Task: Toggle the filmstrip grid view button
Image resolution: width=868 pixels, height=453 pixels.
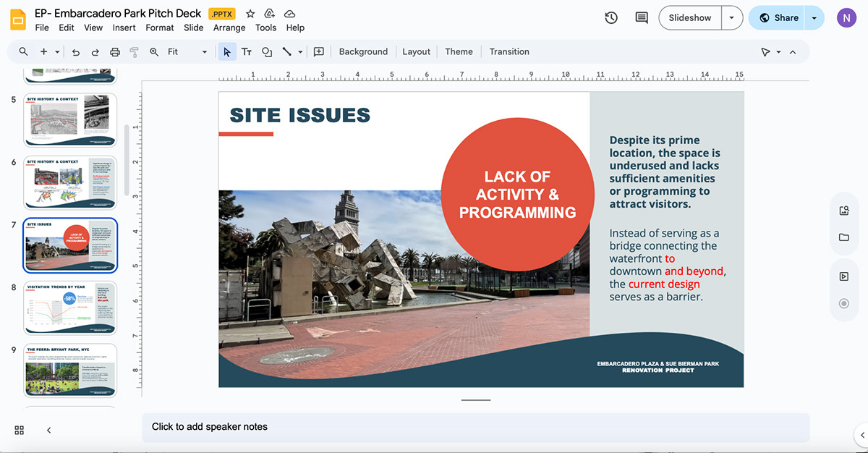Action: (20, 430)
